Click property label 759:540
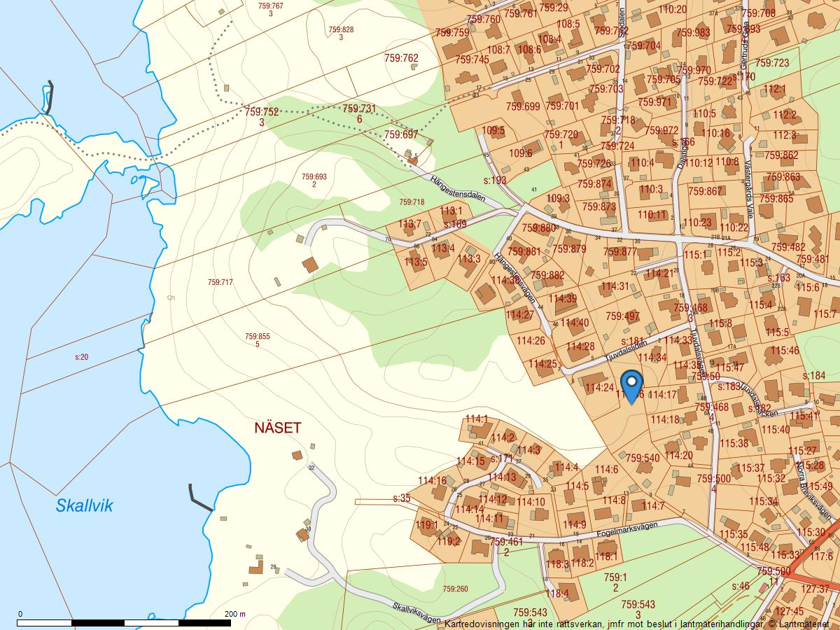The width and height of the screenshot is (840, 630). [x=642, y=458]
